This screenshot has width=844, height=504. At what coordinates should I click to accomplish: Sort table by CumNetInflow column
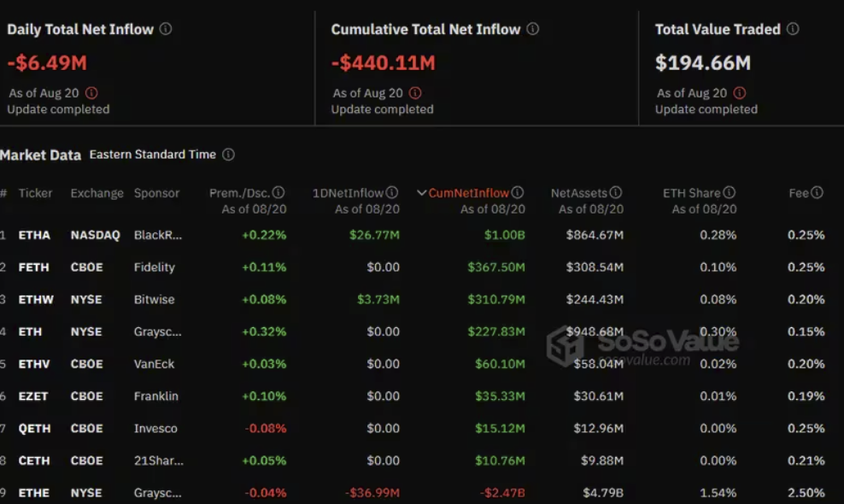coord(468,193)
